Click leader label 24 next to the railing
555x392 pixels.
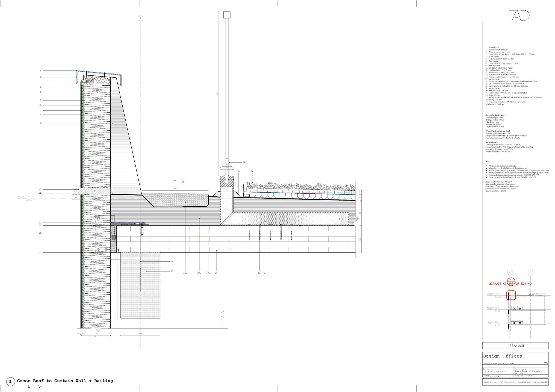(x=244, y=163)
